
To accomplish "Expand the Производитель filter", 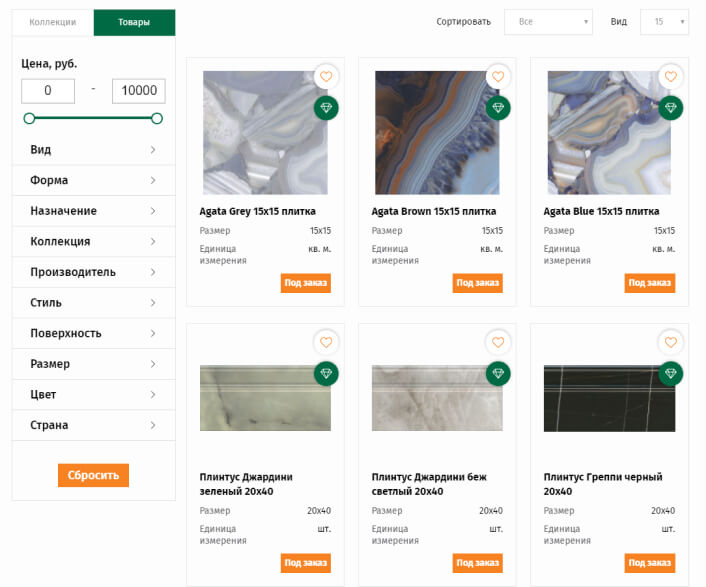I will click(x=94, y=272).
